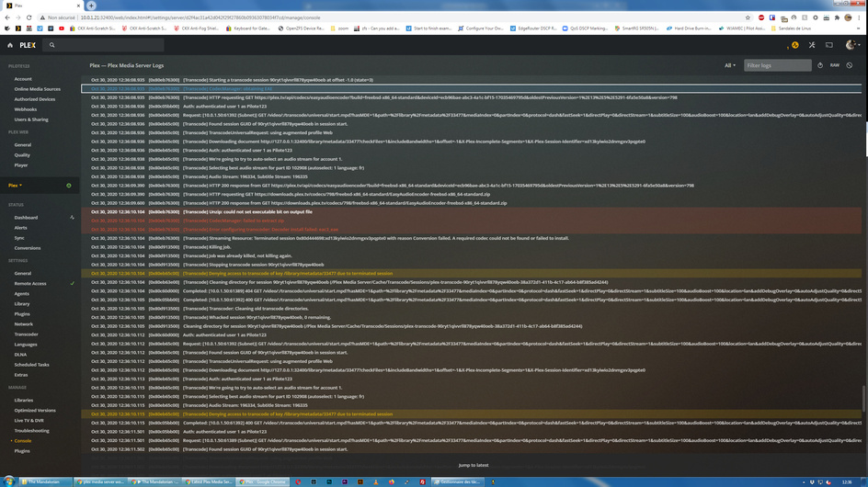Open Quality settings
868x487 pixels.
coord(22,155)
